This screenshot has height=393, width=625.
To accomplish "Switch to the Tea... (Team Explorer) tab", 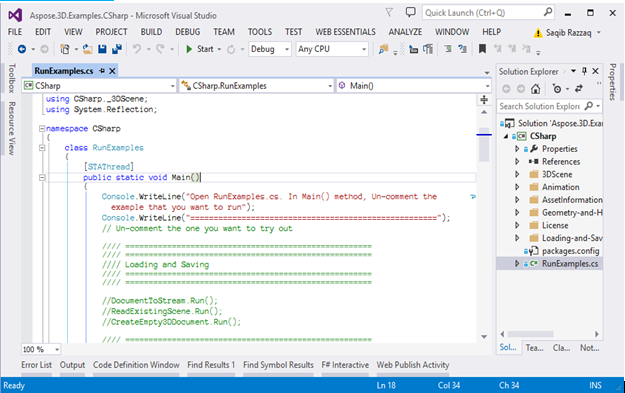I will pos(534,348).
